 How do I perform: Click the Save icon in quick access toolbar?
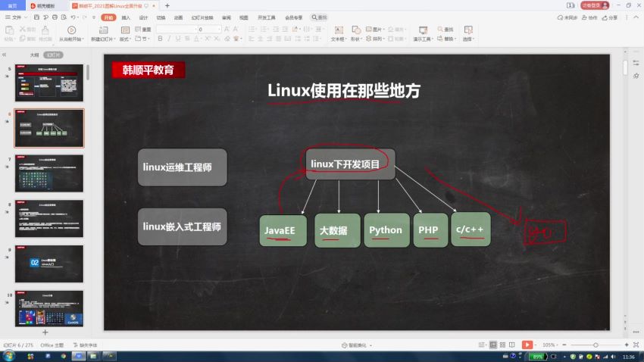point(36,17)
